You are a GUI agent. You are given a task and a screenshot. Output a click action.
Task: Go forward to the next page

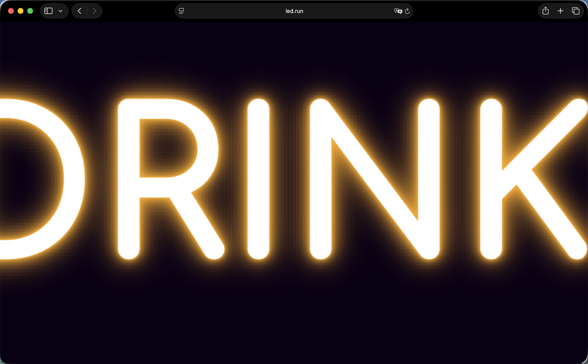click(94, 11)
